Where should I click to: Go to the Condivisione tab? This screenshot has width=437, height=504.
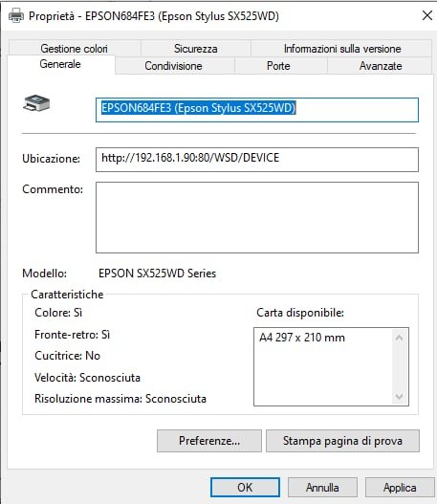pyautogui.click(x=173, y=66)
